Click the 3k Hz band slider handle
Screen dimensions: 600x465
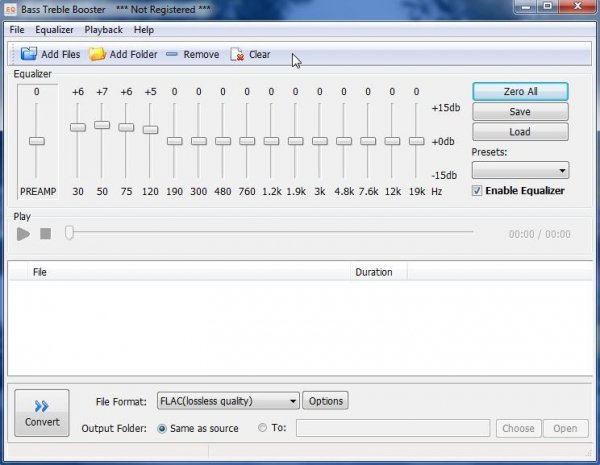[x=320, y=141]
